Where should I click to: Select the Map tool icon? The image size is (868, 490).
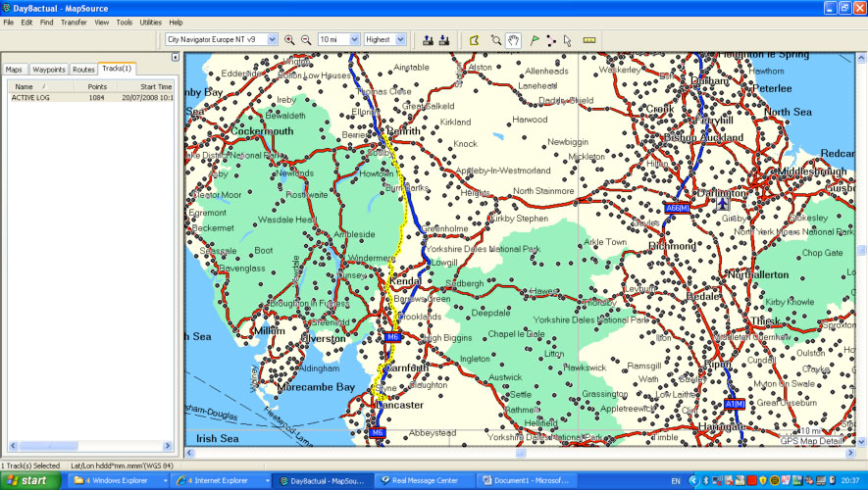tap(475, 40)
